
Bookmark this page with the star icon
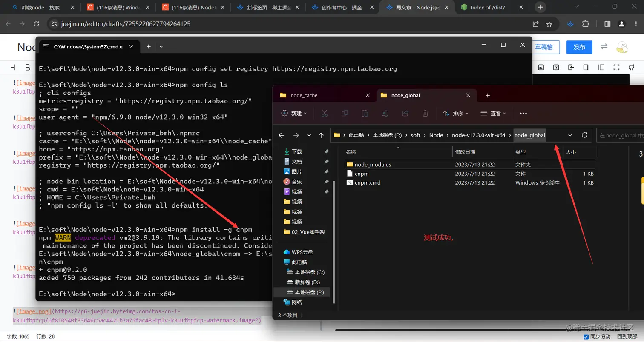(549, 24)
